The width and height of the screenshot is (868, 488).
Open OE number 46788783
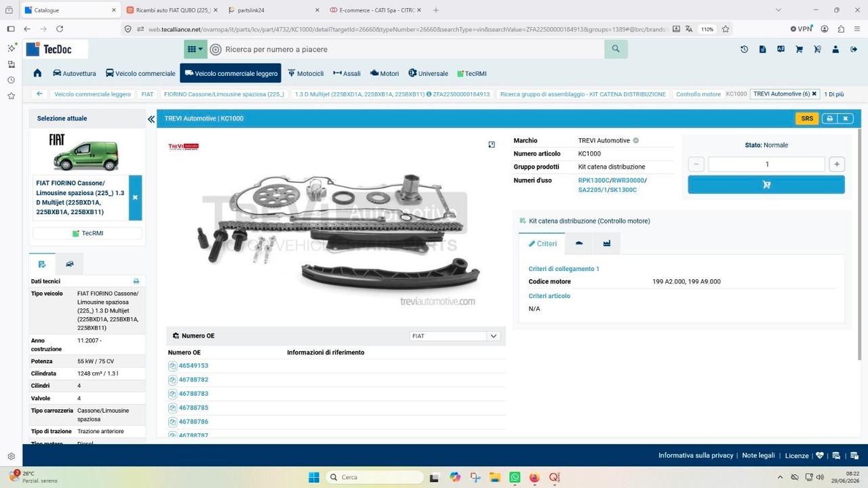[193, 394]
